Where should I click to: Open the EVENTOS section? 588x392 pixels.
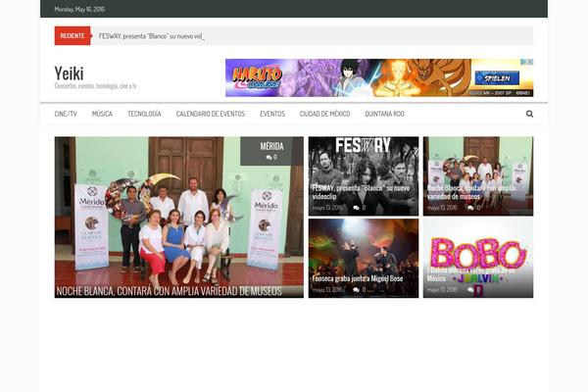tap(272, 114)
